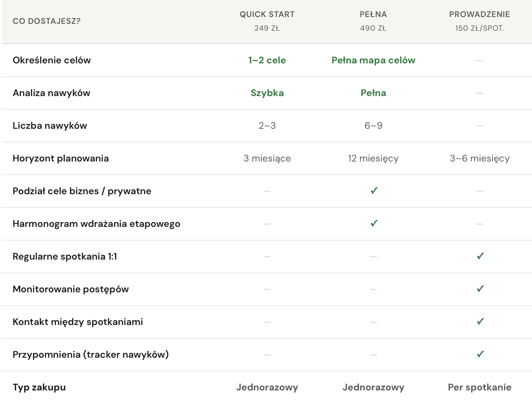The image size is (532, 417).
Task: Select the QUICK START column header
Action: 267,14
